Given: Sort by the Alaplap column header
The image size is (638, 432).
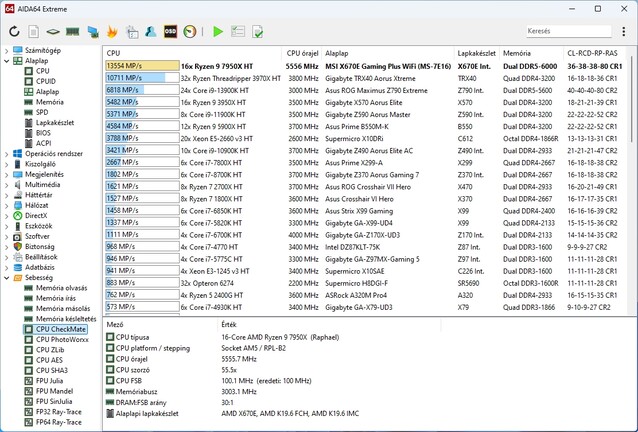Looking at the screenshot, I should pos(388,53).
